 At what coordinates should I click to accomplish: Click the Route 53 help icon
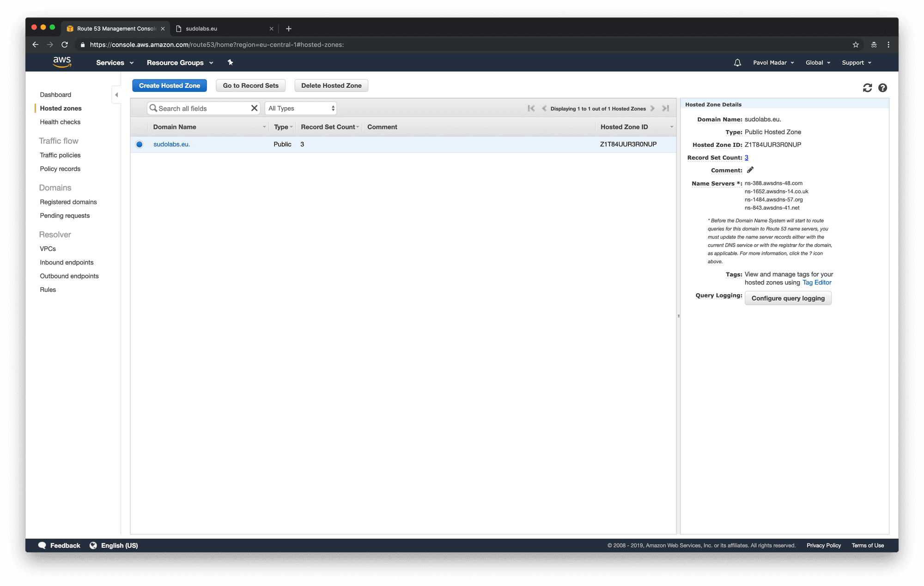click(882, 87)
